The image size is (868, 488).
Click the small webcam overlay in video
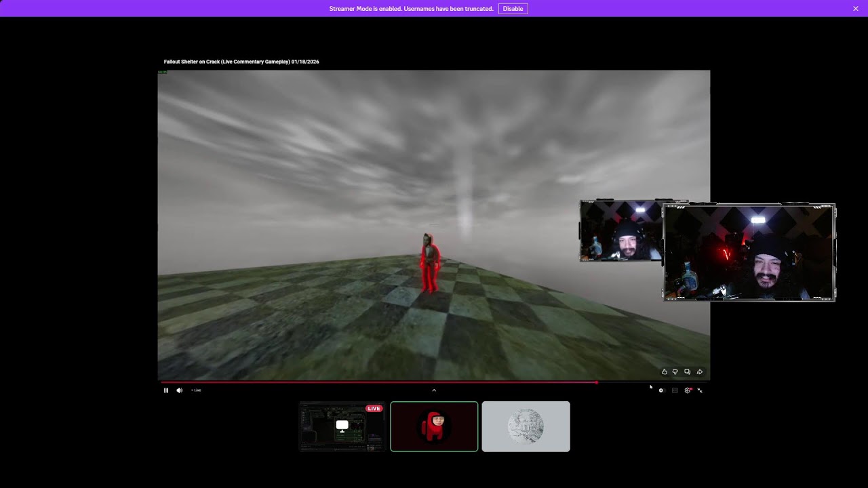coord(620,230)
